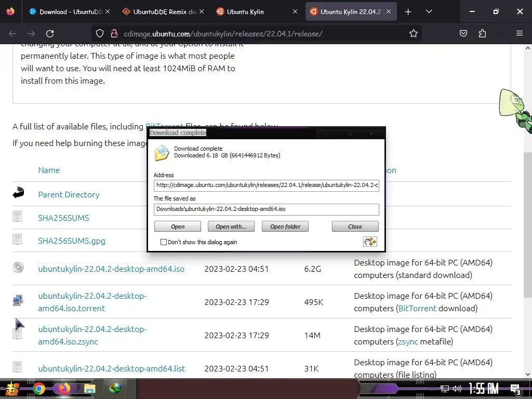The height and width of the screenshot is (399, 532).
Task: Reload the current page
Action: (50, 34)
